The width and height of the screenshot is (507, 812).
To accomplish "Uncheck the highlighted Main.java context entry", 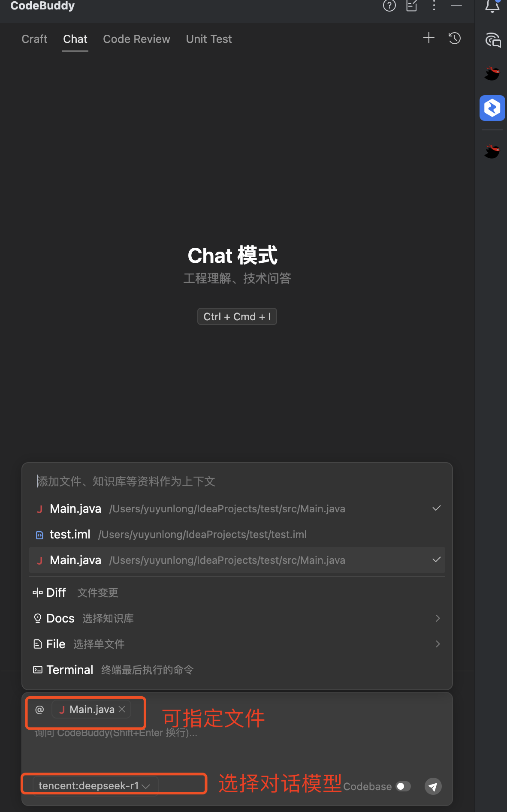I will [x=237, y=560].
